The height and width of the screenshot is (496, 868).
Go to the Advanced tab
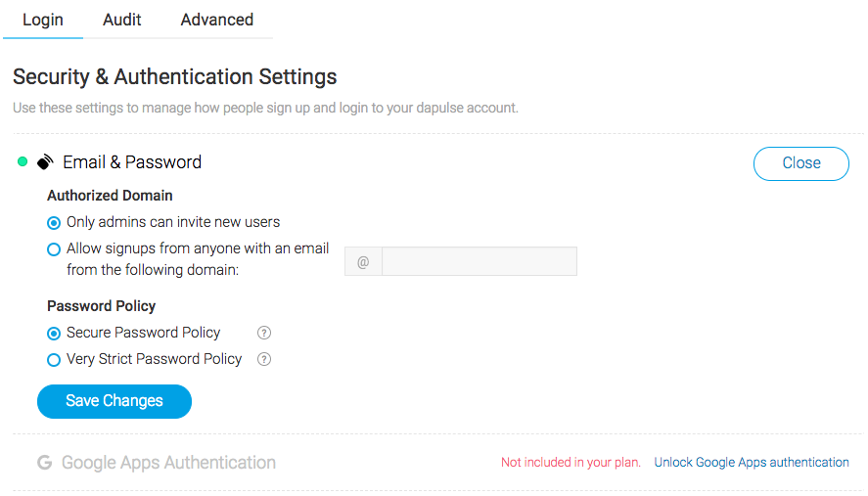(217, 20)
